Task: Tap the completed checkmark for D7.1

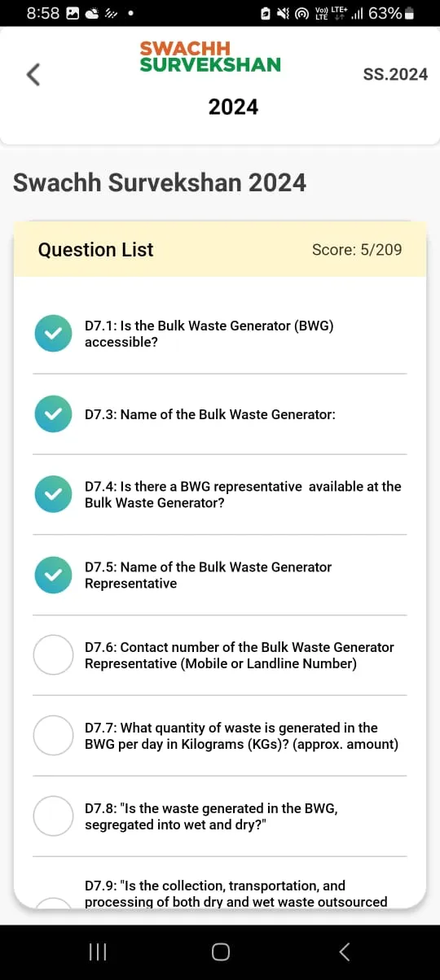Action: (54, 334)
